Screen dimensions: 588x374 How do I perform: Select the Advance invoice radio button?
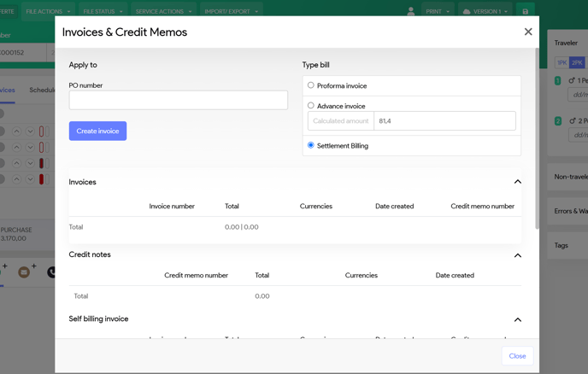[x=311, y=106]
